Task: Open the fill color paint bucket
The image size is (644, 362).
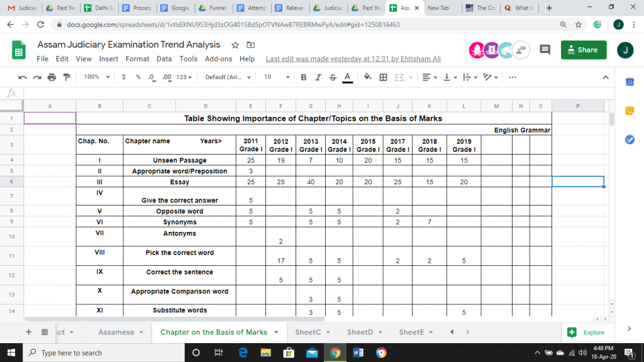Action: tap(367, 77)
